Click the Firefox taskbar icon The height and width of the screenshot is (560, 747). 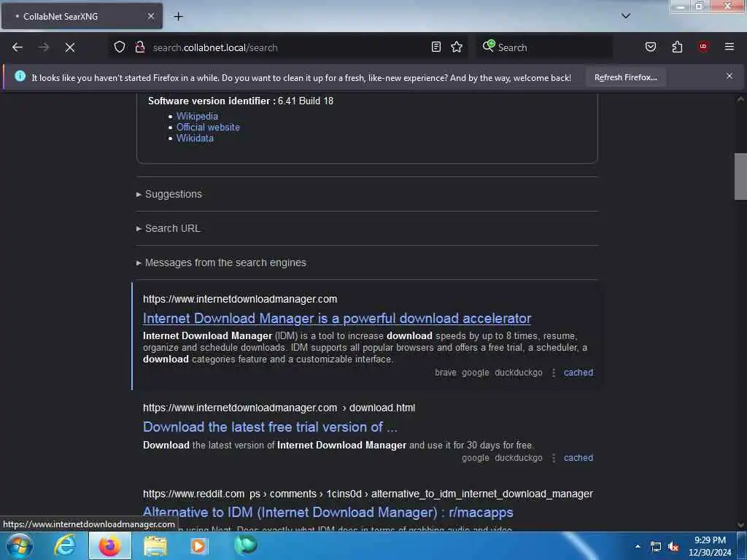click(109, 545)
